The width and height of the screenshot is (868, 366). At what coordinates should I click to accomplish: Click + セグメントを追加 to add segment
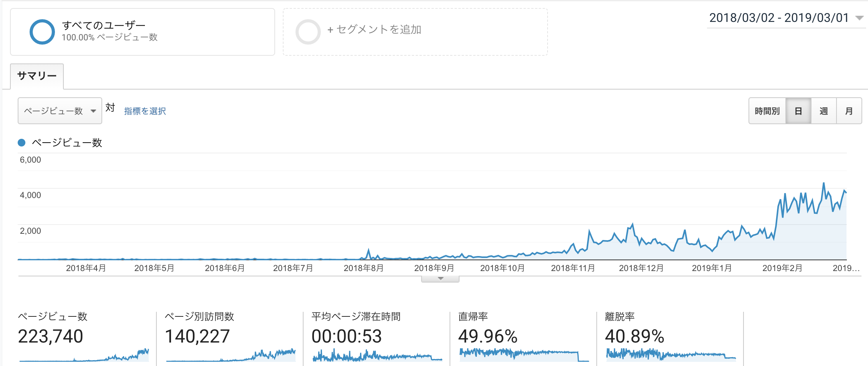[374, 30]
